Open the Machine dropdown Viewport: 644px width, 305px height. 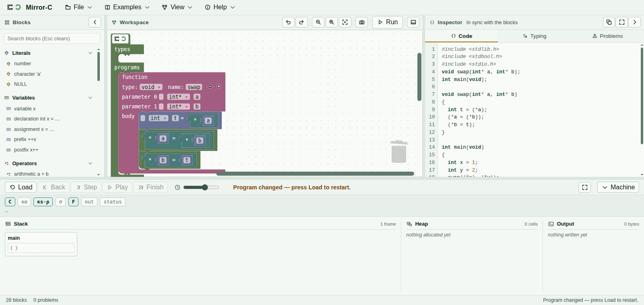click(618, 187)
